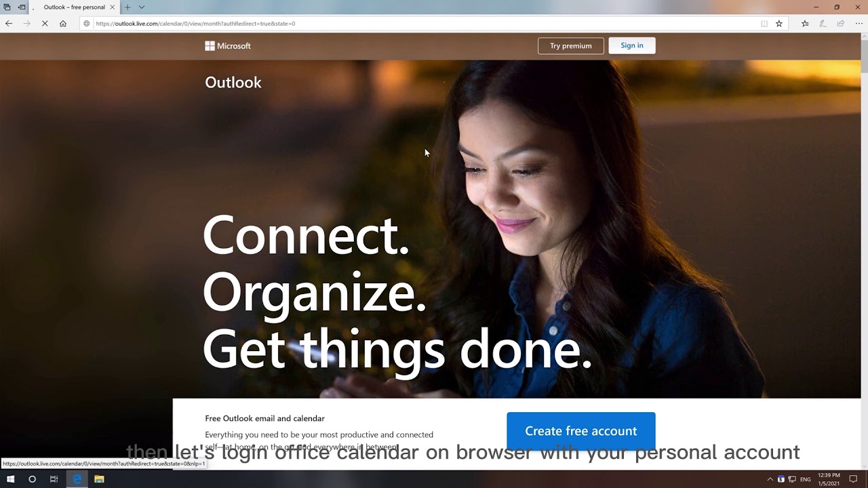
Task: Share this page
Action: coord(841,24)
